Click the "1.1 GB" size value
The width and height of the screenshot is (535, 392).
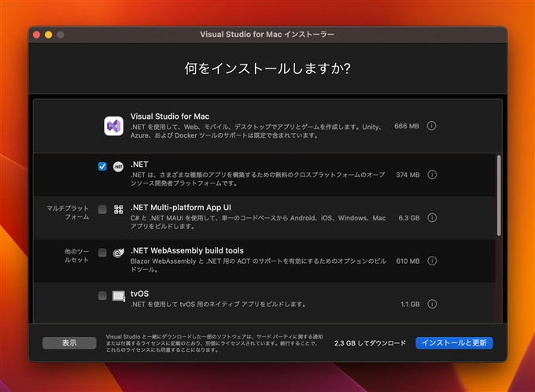click(410, 304)
